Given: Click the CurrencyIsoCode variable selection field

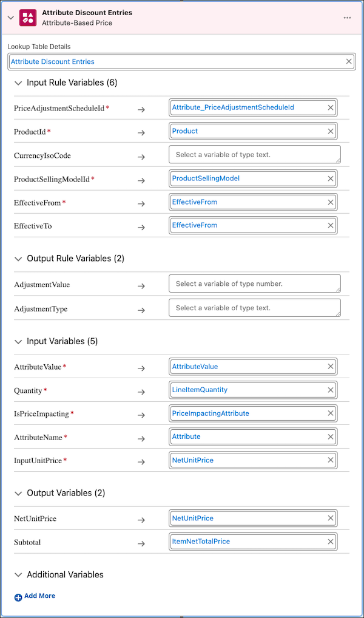Looking at the screenshot, I should [x=254, y=154].
